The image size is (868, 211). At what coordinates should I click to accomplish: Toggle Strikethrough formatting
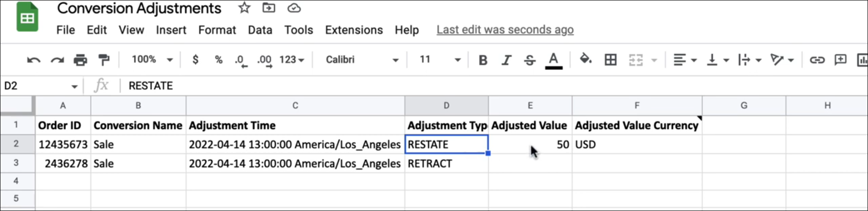[x=530, y=60]
